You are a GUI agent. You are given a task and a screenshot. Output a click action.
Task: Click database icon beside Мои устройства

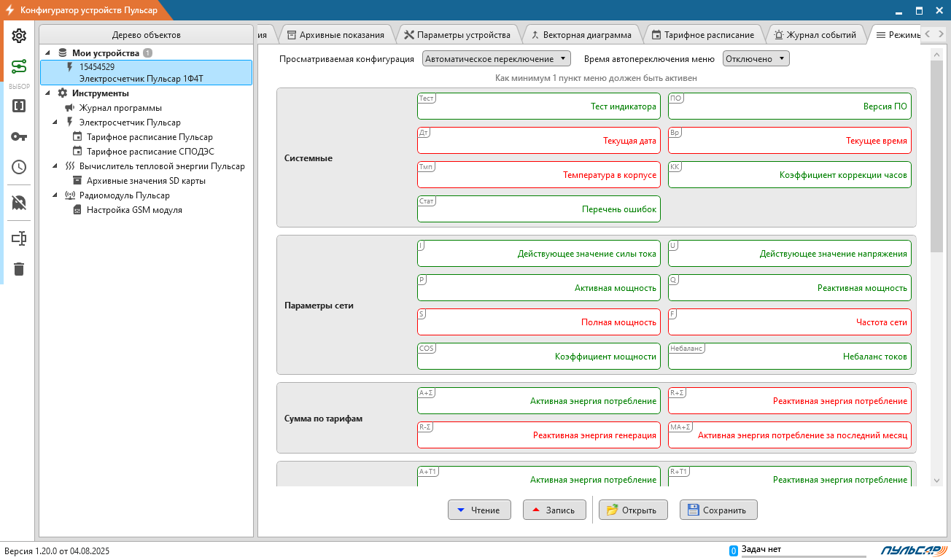click(x=63, y=53)
